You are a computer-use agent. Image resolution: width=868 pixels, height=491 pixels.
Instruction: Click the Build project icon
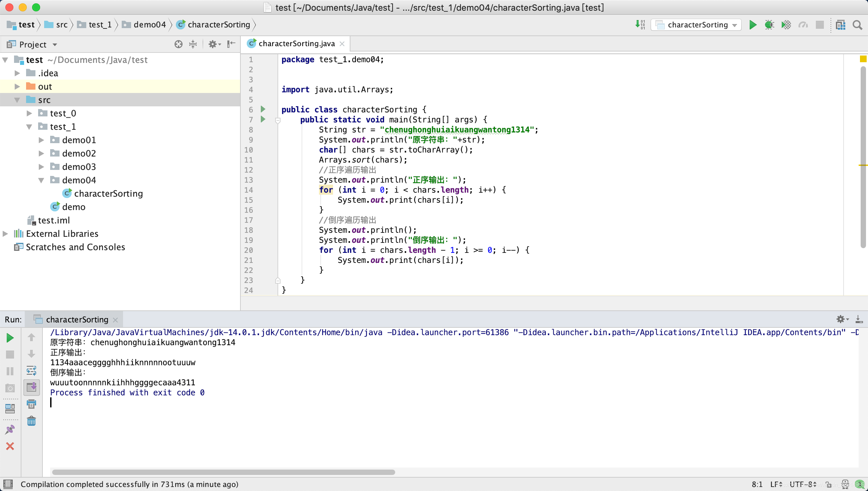click(640, 25)
